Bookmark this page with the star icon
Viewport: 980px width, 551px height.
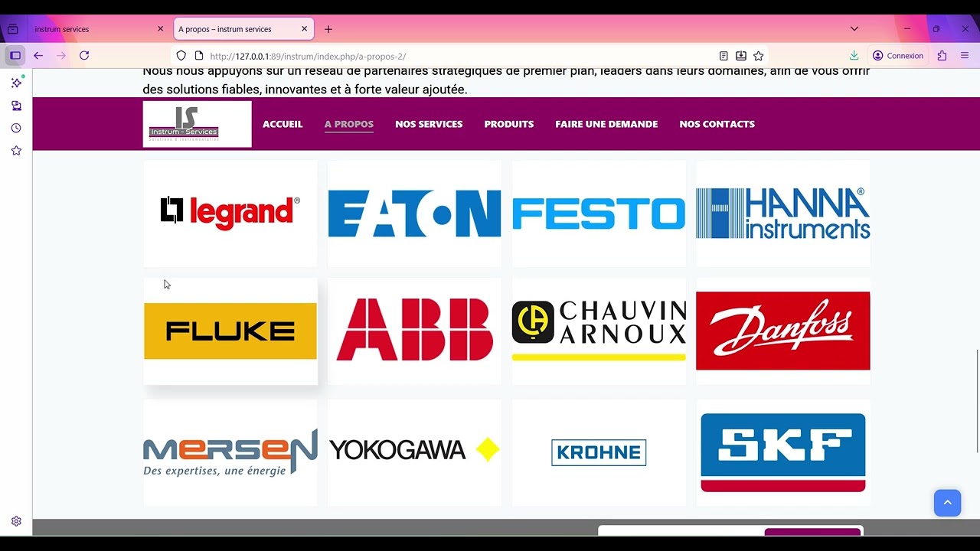[758, 56]
